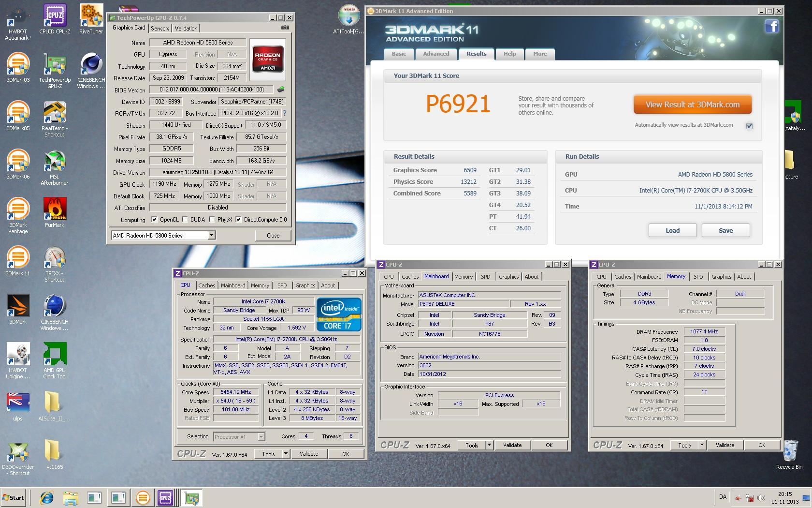Open the Processor #1 selection dropdown
Screen dimensions: 812x508
261,436
